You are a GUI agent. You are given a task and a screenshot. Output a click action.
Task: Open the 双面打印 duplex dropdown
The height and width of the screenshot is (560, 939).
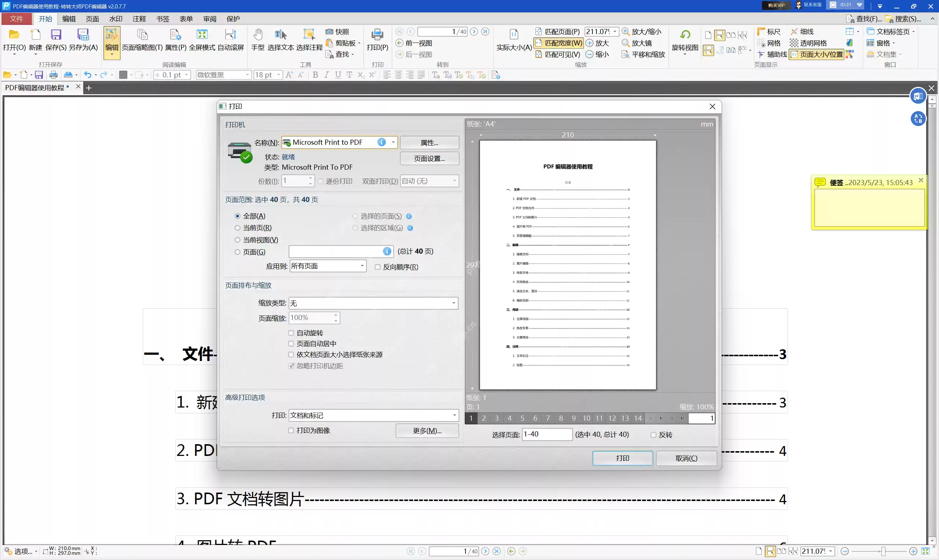[454, 181]
